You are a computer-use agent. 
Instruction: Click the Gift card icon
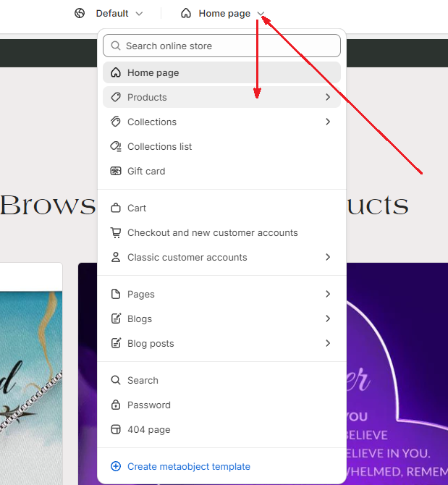116,171
